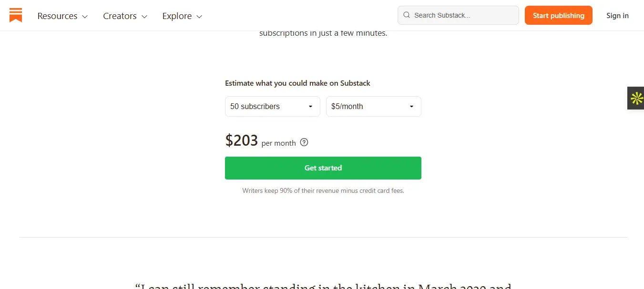644x289 pixels.
Task: Open the Explore menu
Action: [177, 16]
